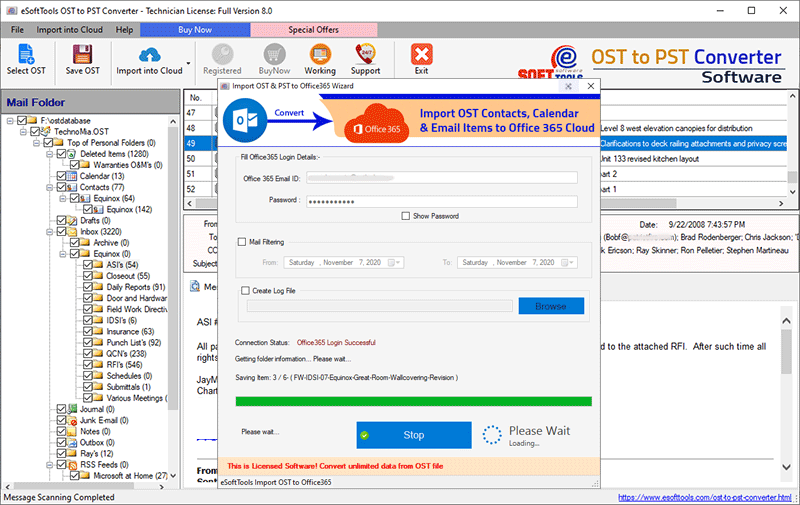Toggle the Mail Filtering checkbox
800x505 pixels.
[x=242, y=241]
